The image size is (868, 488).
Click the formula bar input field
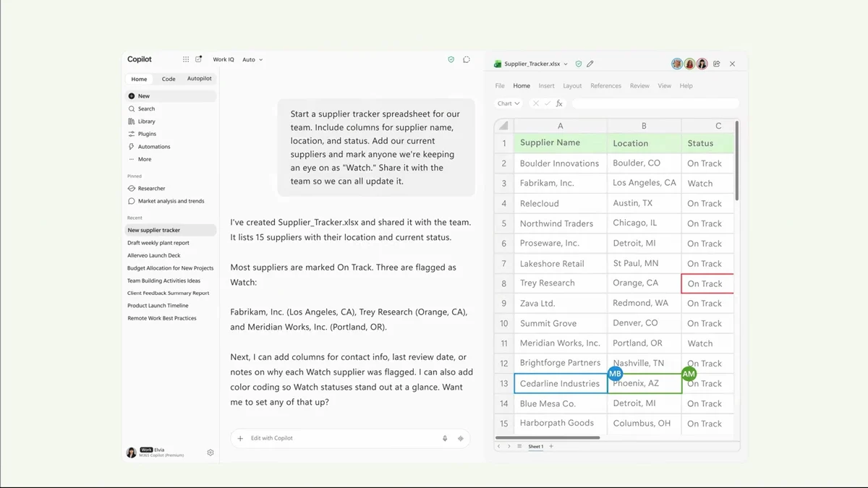655,103
